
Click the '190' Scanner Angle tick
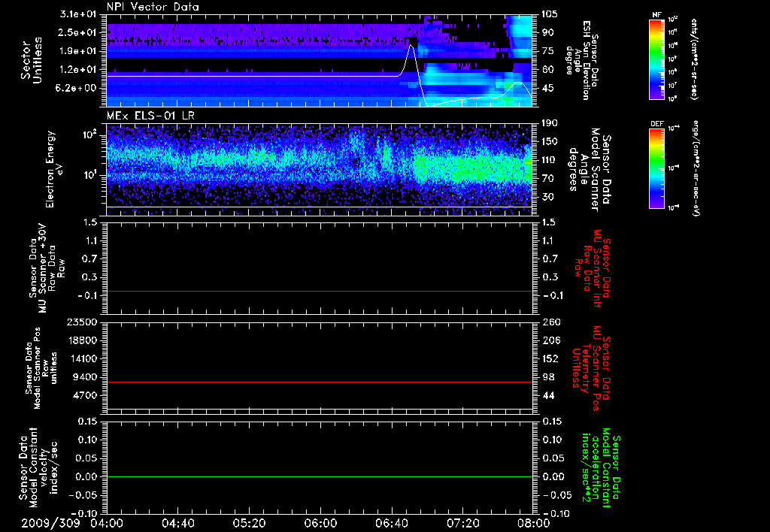[x=548, y=123]
